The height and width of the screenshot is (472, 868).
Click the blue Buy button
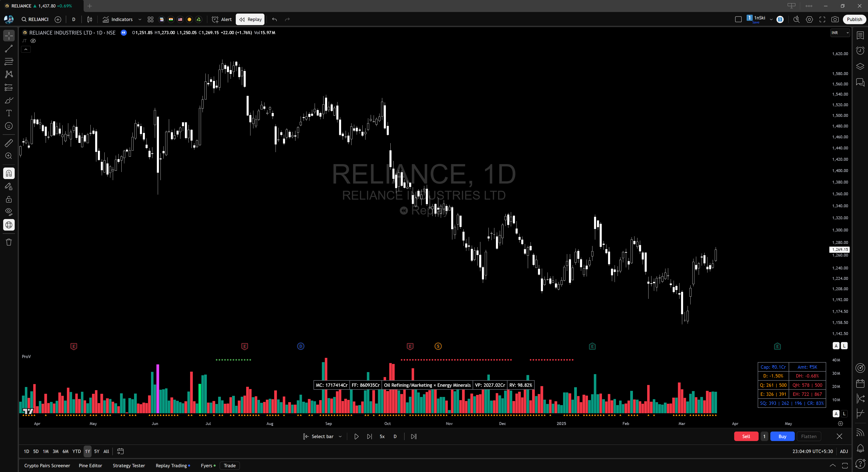(782, 436)
